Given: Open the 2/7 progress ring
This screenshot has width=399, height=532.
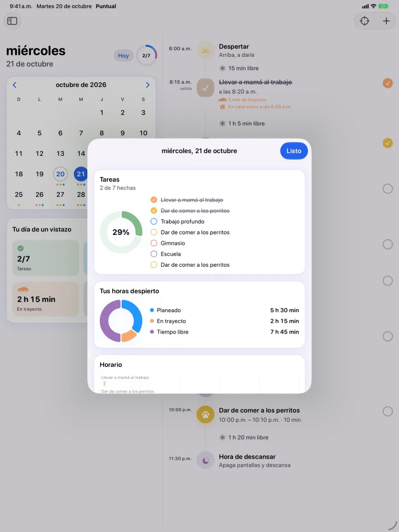Looking at the screenshot, I should coord(147,55).
